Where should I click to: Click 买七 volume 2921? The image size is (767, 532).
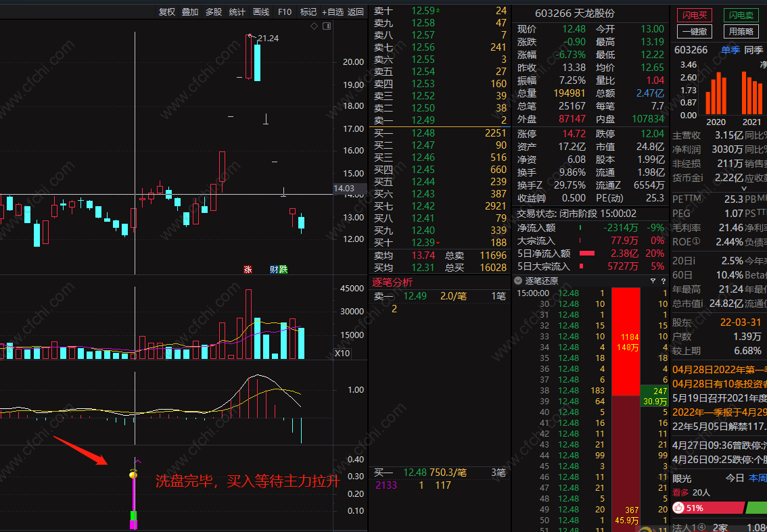(495, 206)
